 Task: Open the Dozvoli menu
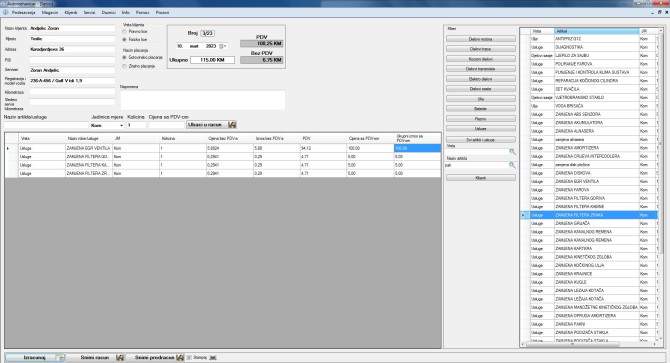pyautogui.click(x=109, y=12)
